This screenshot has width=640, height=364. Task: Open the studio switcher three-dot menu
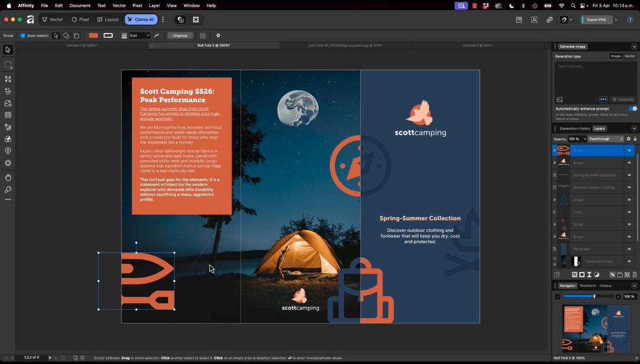[163, 19]
